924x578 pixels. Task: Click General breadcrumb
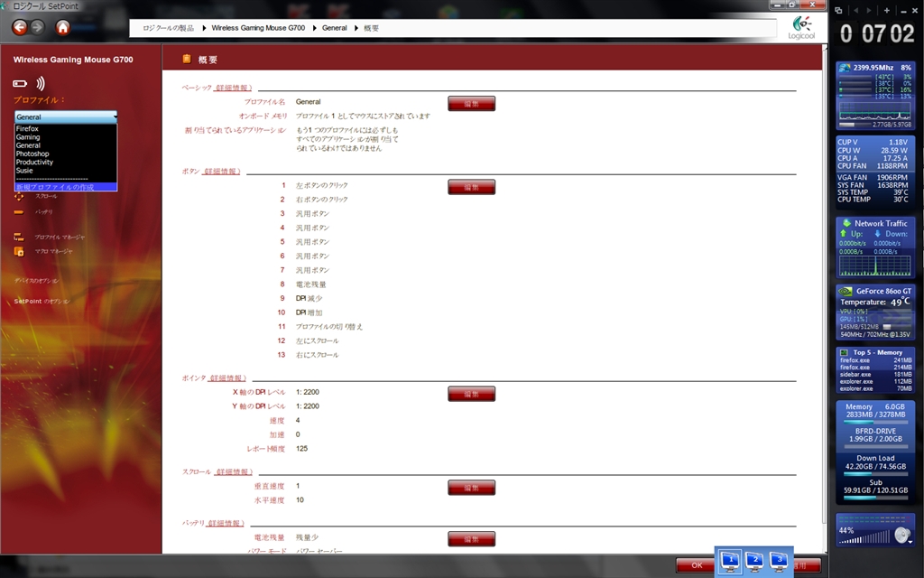coord(334,28)
